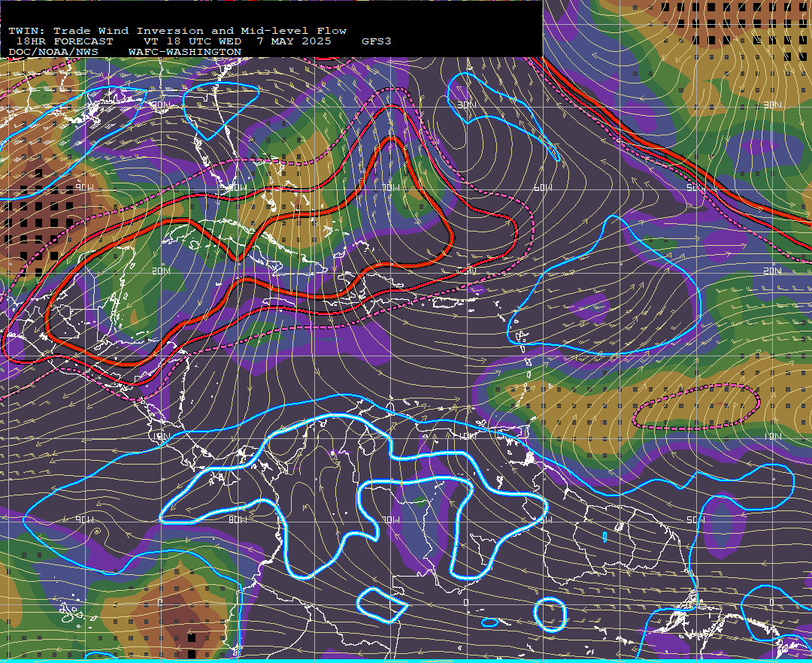
Task: Click the '60W' longitude label
Action: click(x=543, y=187)
